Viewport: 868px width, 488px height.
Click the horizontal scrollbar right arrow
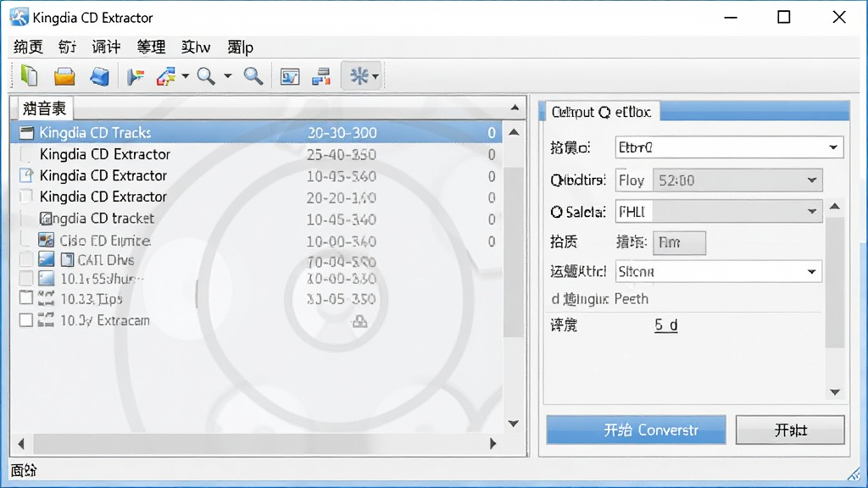492,443
